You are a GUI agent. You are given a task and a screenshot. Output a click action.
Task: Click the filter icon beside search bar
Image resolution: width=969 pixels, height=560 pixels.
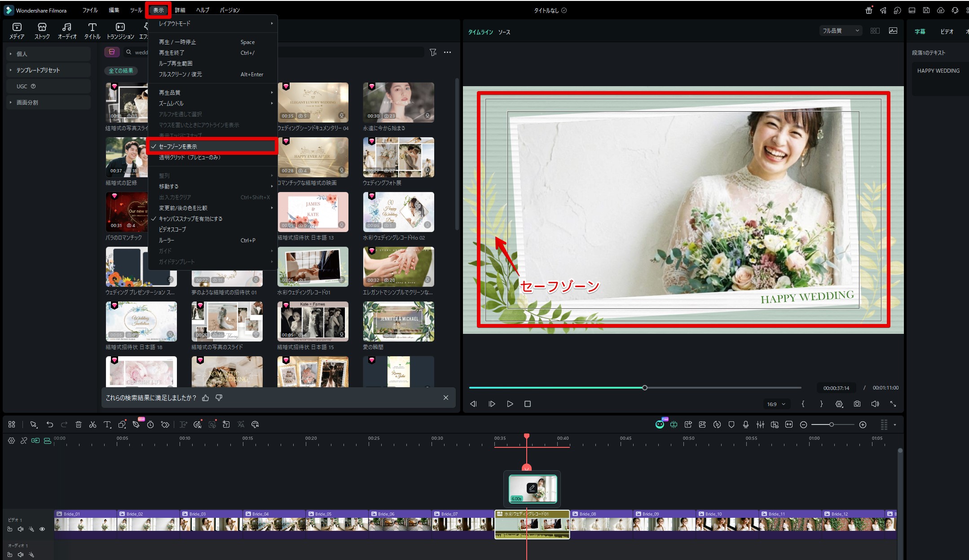point(433,52)
